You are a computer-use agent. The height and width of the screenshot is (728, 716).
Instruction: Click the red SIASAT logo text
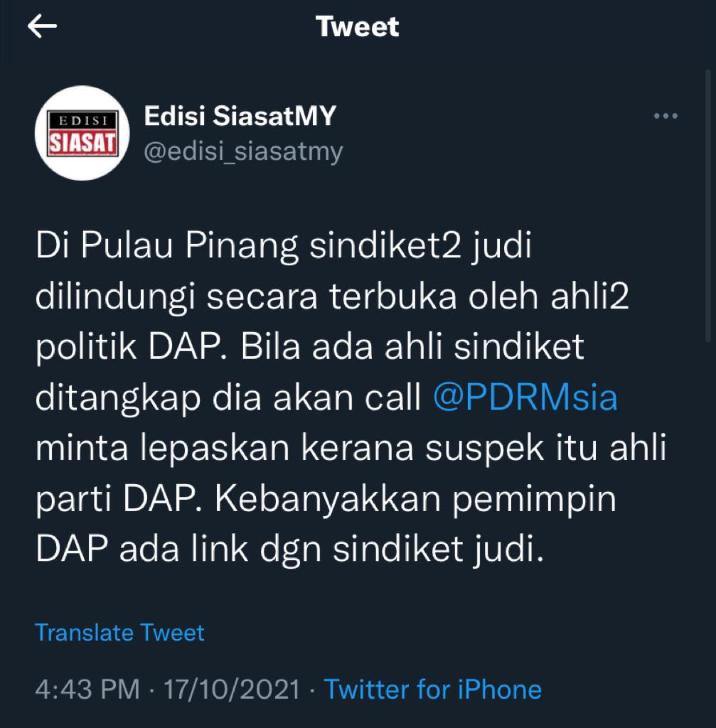(x=82, y=143)
